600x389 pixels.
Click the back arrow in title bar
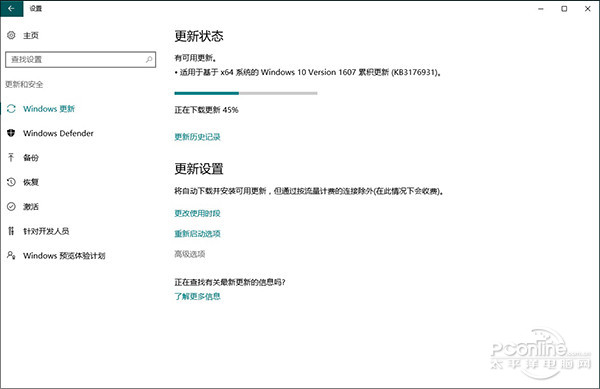pyautogui.click(x=11, y=8)
